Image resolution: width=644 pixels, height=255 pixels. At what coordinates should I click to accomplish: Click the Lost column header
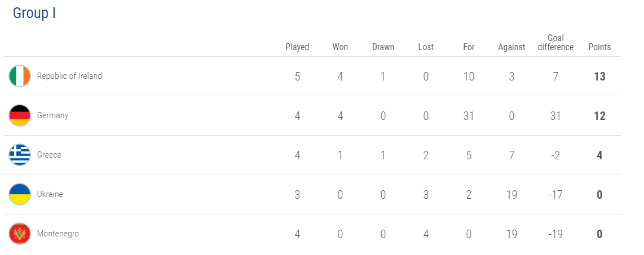(x=426, y=47)
